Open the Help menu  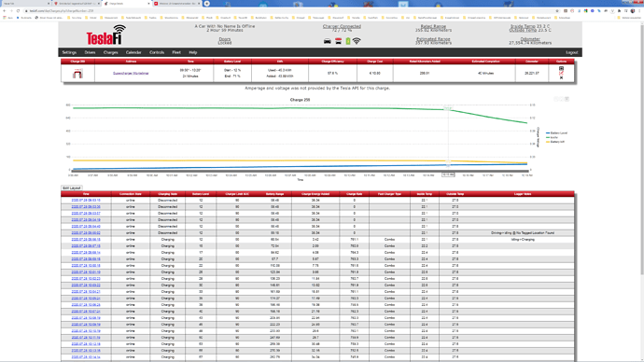pos(193,52)
